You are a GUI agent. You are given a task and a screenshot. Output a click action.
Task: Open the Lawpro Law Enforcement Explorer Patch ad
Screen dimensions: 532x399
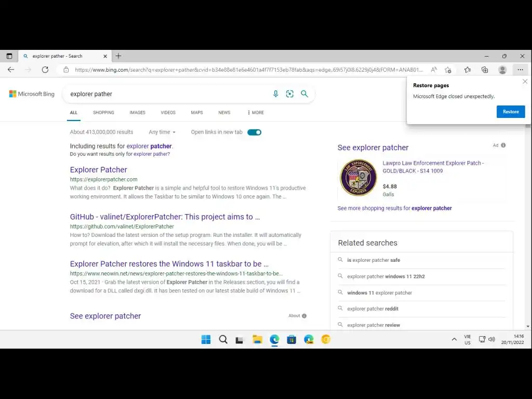coord(433,167)
